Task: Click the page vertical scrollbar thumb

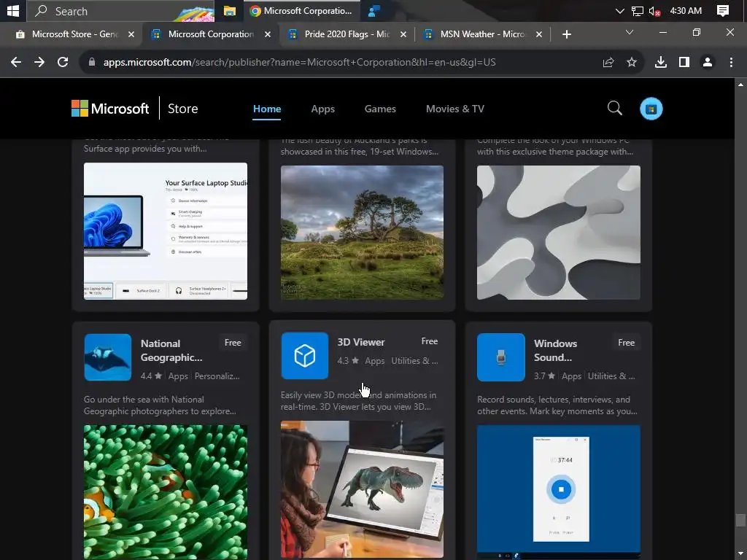Action: 740,521
